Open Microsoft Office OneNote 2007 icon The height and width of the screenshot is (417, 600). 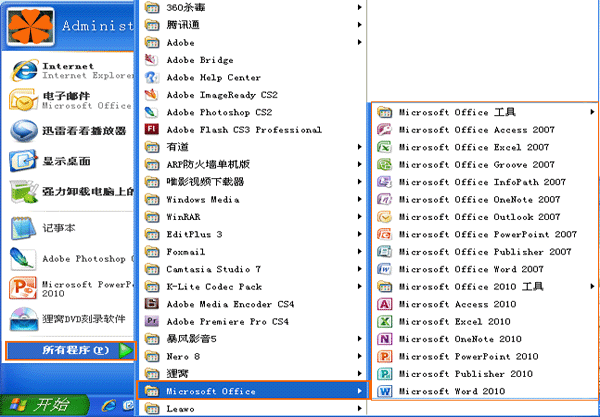(x=384, y=199)
